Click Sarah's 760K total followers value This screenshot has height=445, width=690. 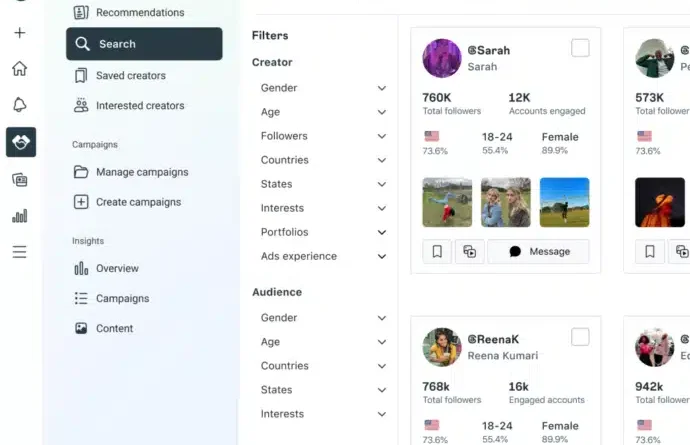click(x=437, y=97)
